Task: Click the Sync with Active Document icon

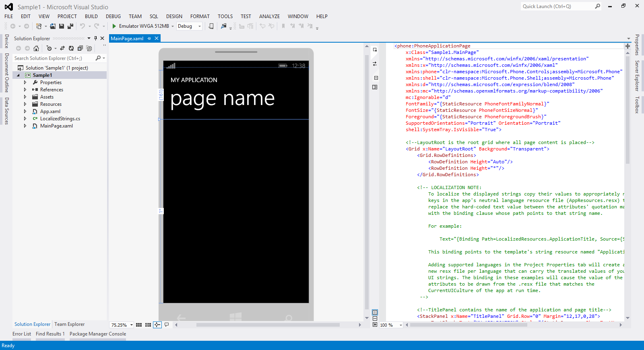Action: [62, 48]
